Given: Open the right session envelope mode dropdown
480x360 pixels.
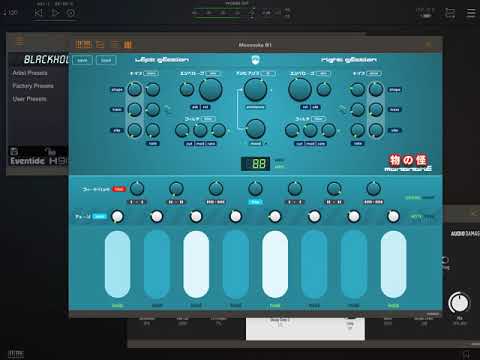Looking at the screenshot, I should [x=323, y=73].
